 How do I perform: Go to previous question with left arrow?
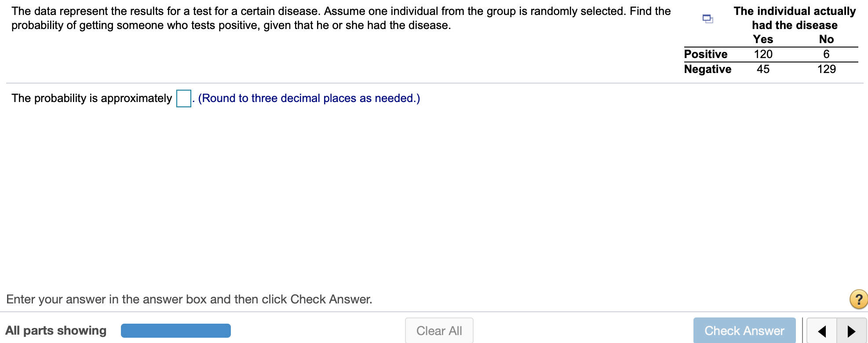coord(821,331)
